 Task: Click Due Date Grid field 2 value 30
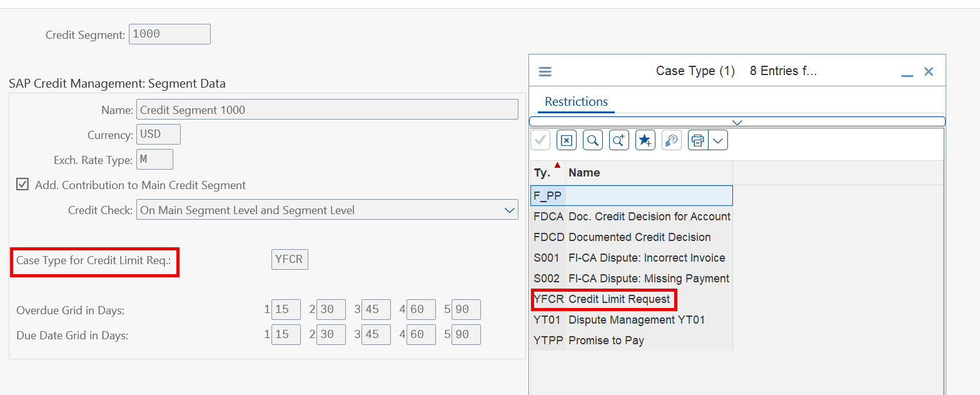pos(331,335)
